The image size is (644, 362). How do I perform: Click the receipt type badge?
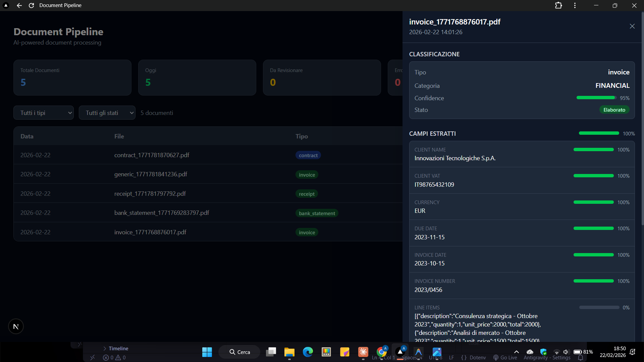click(x=307, y=194)
